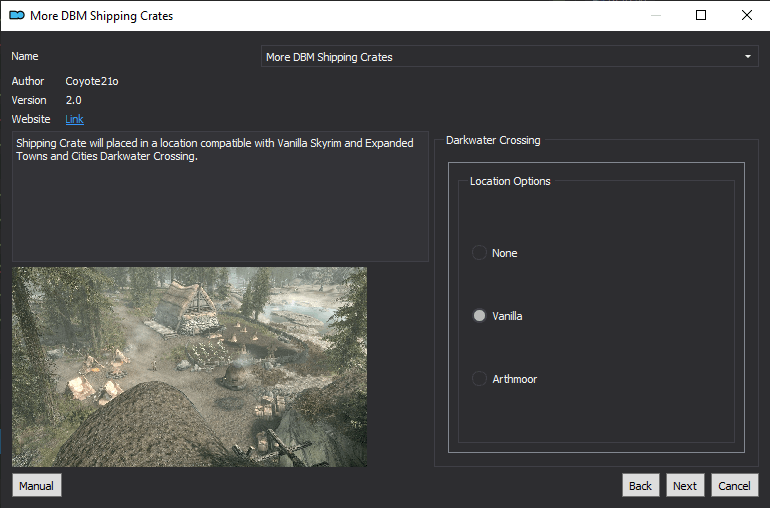Click the Mod Organizer icon in title bar
This screenshot has width=770, height=508.
[x=17, y=16]
